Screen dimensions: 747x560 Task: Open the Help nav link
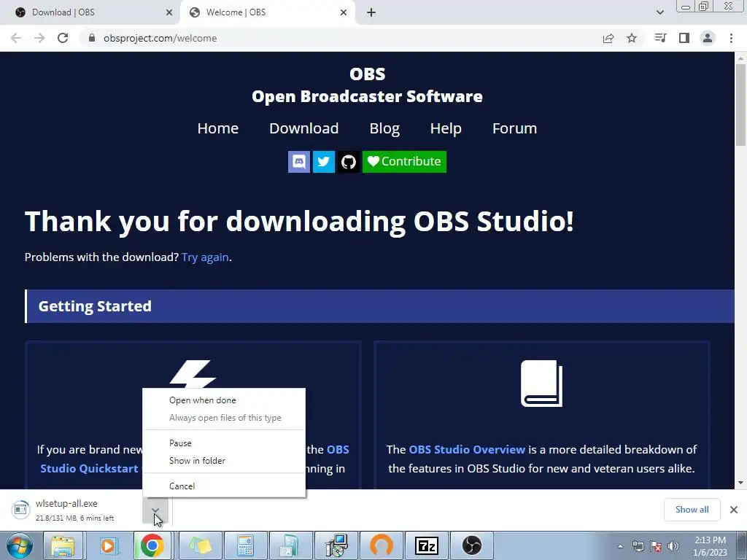point(446,128)
